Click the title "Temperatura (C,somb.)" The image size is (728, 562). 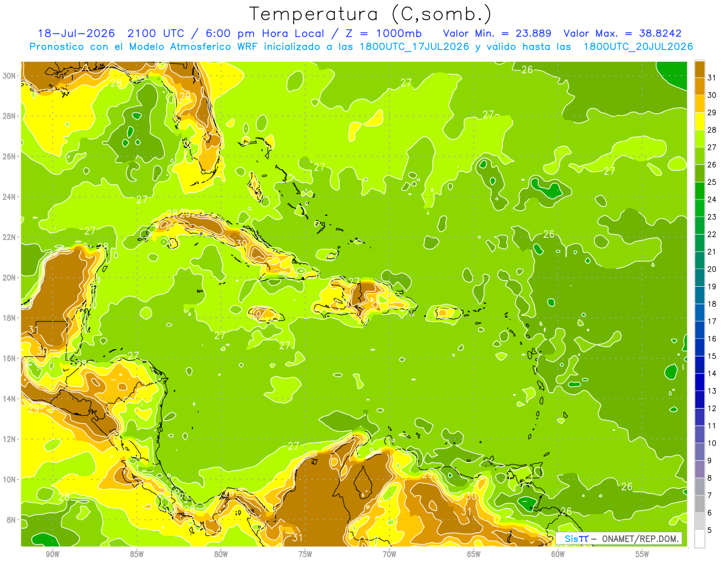pos(370,14)
